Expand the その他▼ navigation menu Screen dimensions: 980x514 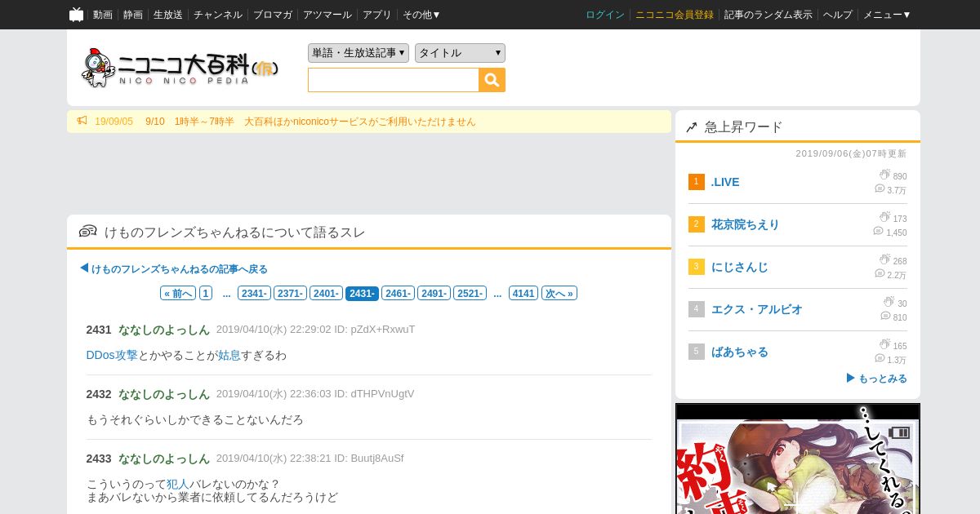tap(421, 15)
